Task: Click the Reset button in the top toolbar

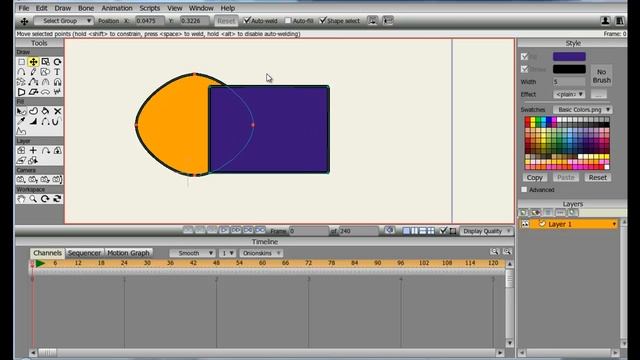Action: point(226,21)
